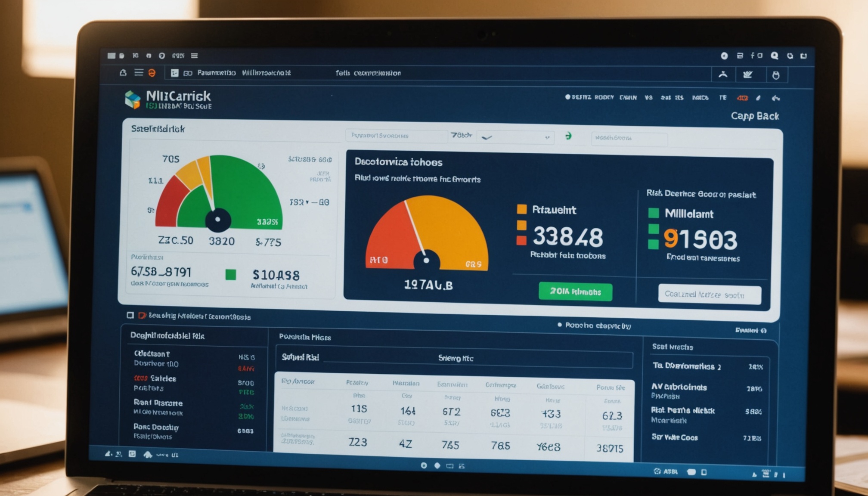The height and width of the screenshot is (496, 868).
Task: Click the Sy Wile Coos row
Action: coord(707,437)
